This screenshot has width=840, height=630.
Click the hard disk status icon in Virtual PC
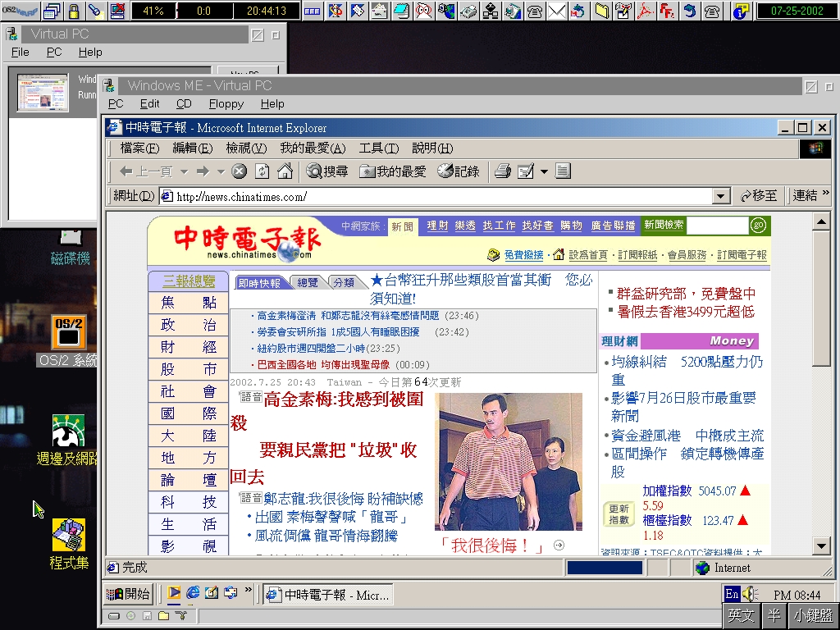(113, 616)
